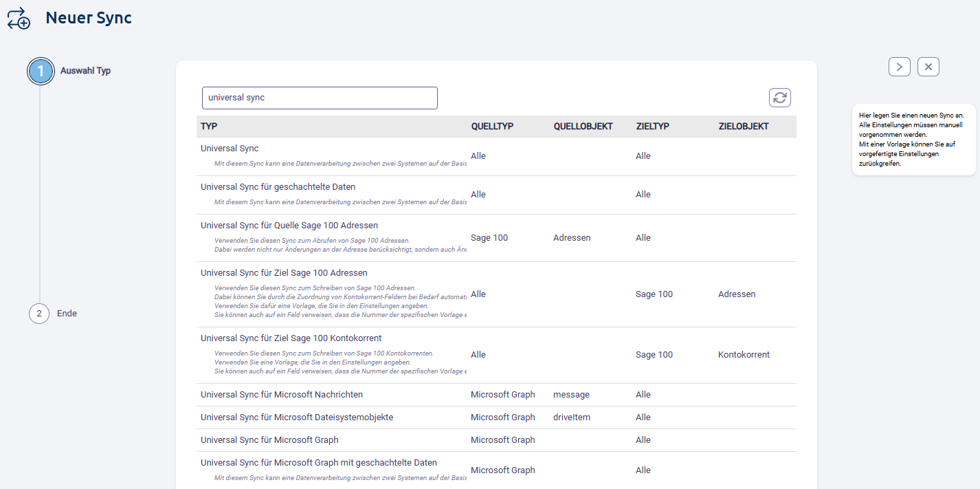Select Universal Sync für Microsoft Nachrichten
This screenshot has height=489, width=980.
tap(281, 395)
